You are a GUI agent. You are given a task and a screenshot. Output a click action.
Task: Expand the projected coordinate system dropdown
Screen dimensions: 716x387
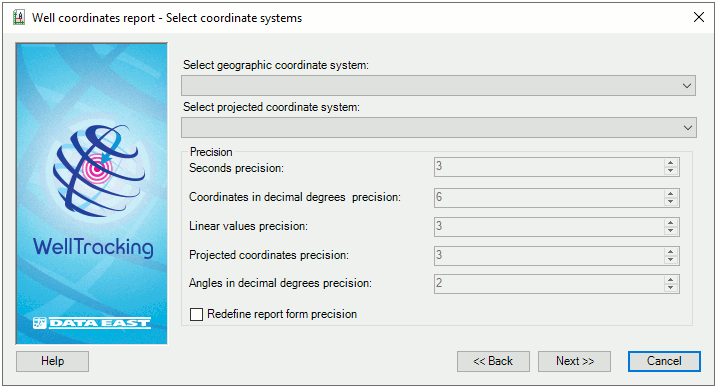pyautogui.click(x=438, y=128)
